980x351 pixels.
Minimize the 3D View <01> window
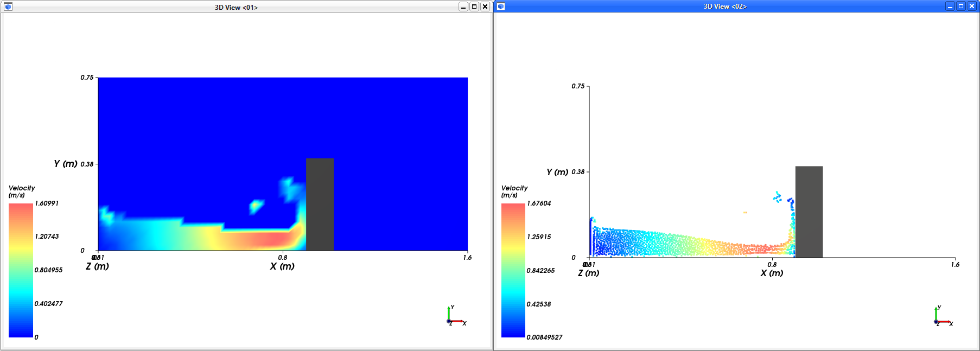[x=463, y=7]
